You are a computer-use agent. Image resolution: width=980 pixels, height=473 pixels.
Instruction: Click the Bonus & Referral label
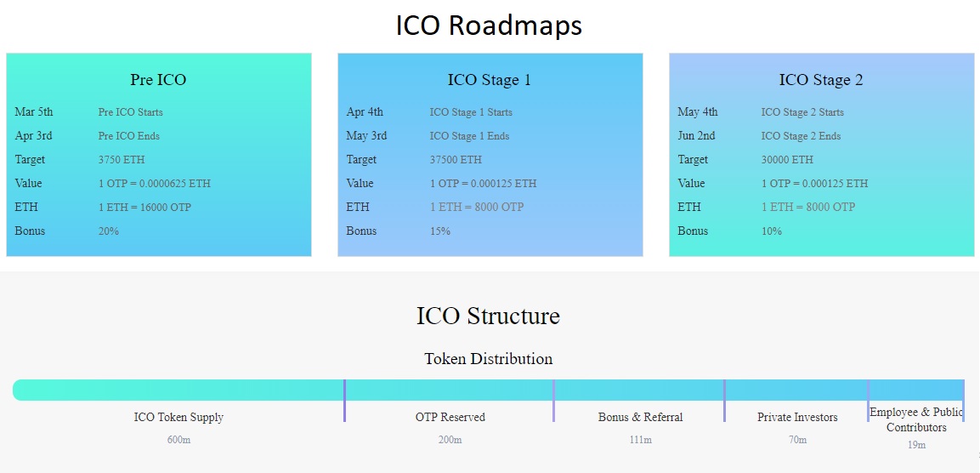(641, 418)
